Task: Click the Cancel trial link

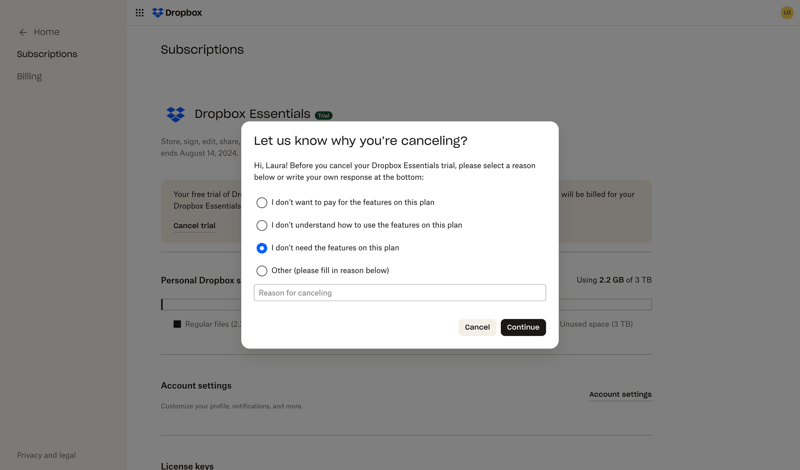Action: (194, 226)
